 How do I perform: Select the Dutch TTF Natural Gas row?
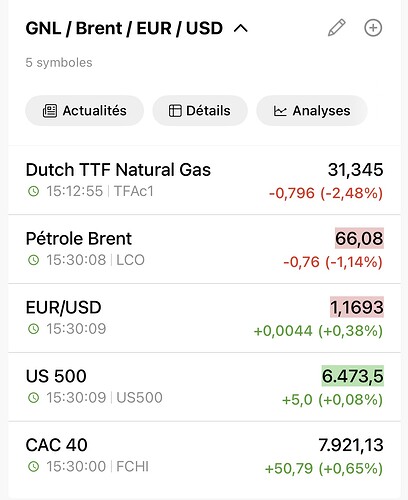(x=204, y=180)
